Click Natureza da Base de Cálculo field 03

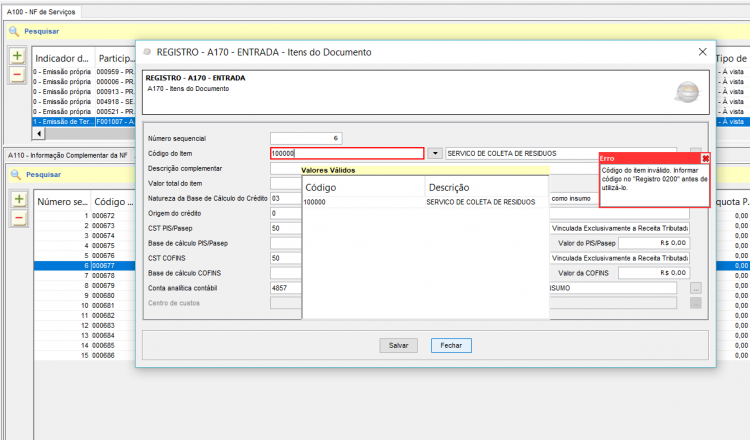pyautogui.click(x=286, y=198)
